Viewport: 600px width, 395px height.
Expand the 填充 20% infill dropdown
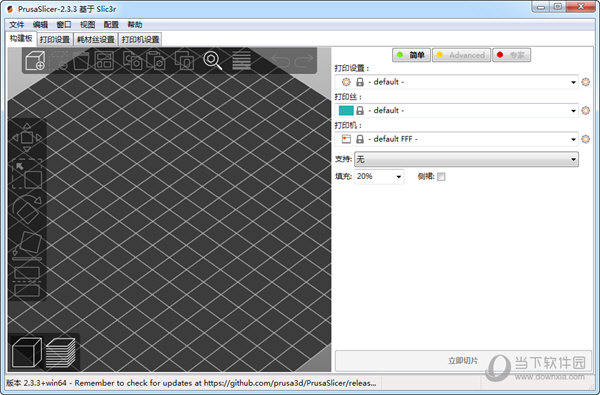pos(379,176)
